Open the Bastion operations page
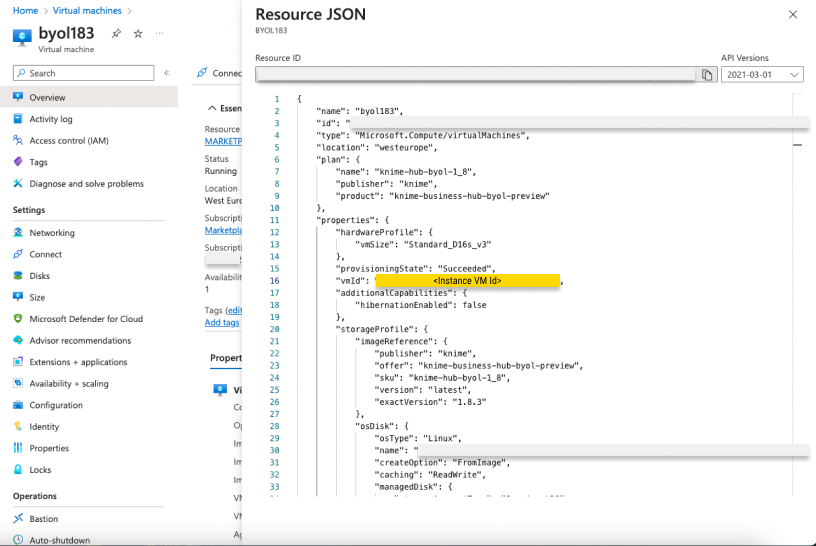Screen dimensions: 816x546 [43, 519]
